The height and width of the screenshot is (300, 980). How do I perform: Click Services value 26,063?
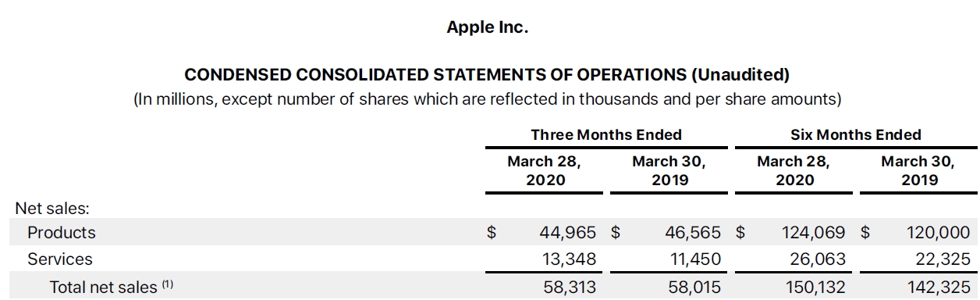tap(818, 259)
